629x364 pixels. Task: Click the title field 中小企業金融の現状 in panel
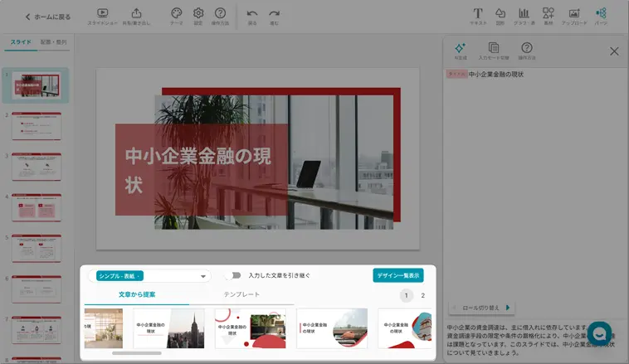click(x=496, y=74)
